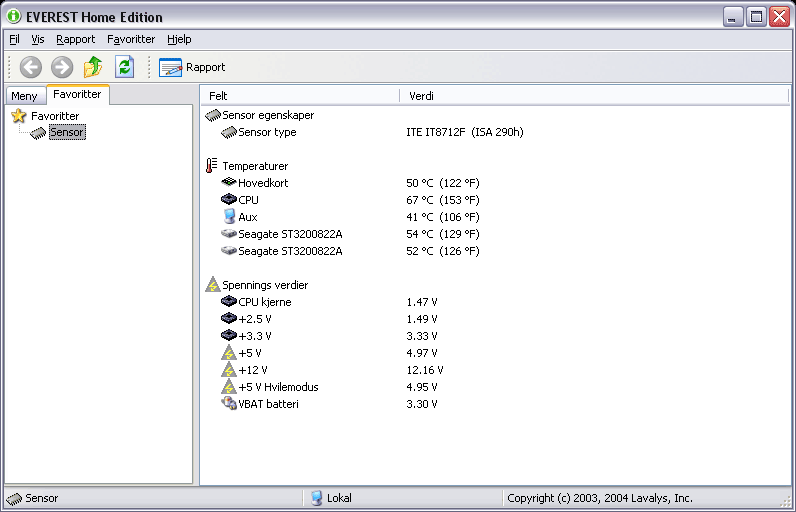This screenshot has height=512, width=796.
Task: Minimize the EVEREST Home Edition window
Action: point(733,17)
